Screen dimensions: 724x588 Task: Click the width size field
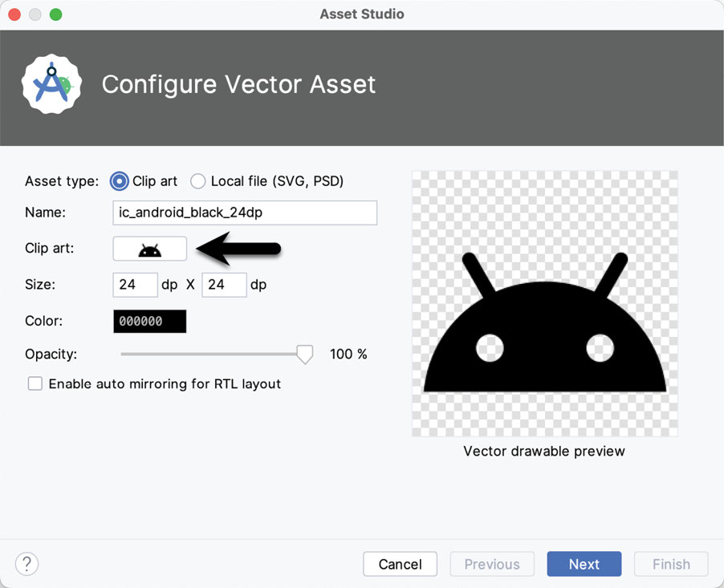136,285
